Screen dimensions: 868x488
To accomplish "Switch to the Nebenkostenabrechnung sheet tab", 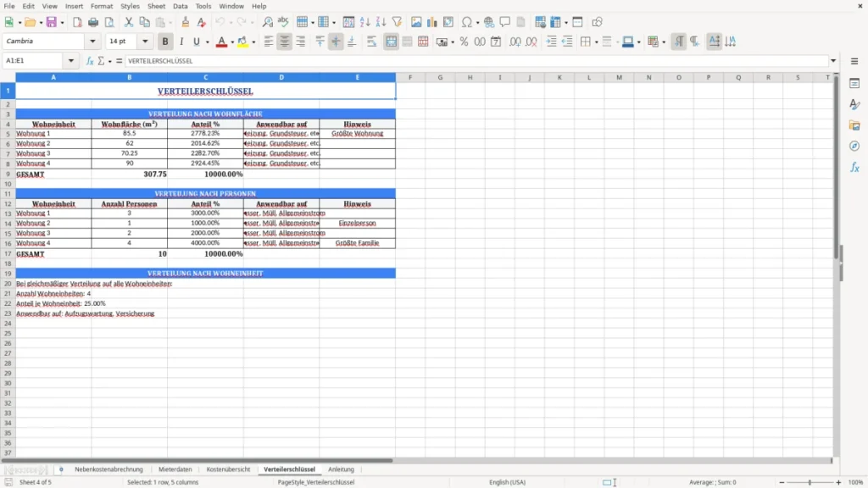I will (x=108, y=469).
